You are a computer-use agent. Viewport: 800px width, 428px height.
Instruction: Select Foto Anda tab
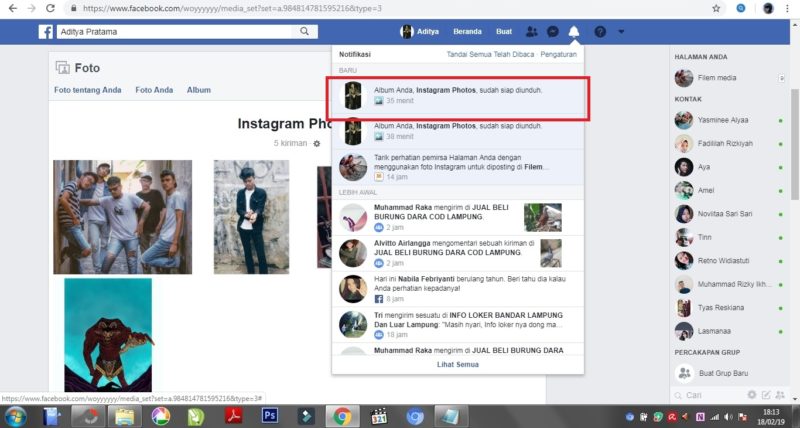(x=154, y=90)
